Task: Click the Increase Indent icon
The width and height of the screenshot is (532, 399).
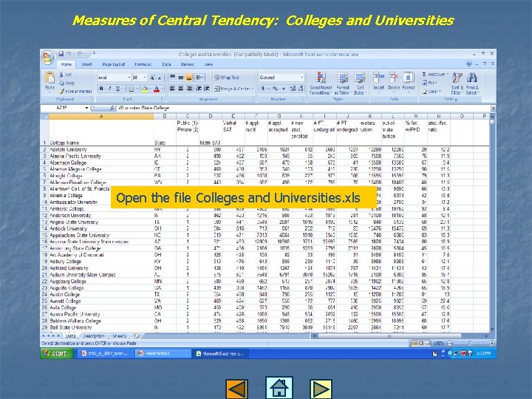Action: click(206, 89)
